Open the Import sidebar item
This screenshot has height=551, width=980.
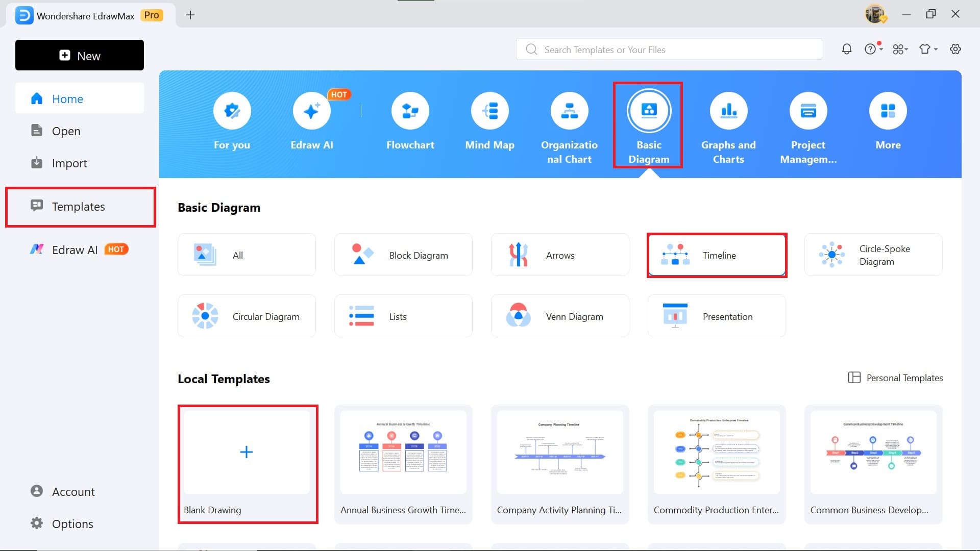69,163
